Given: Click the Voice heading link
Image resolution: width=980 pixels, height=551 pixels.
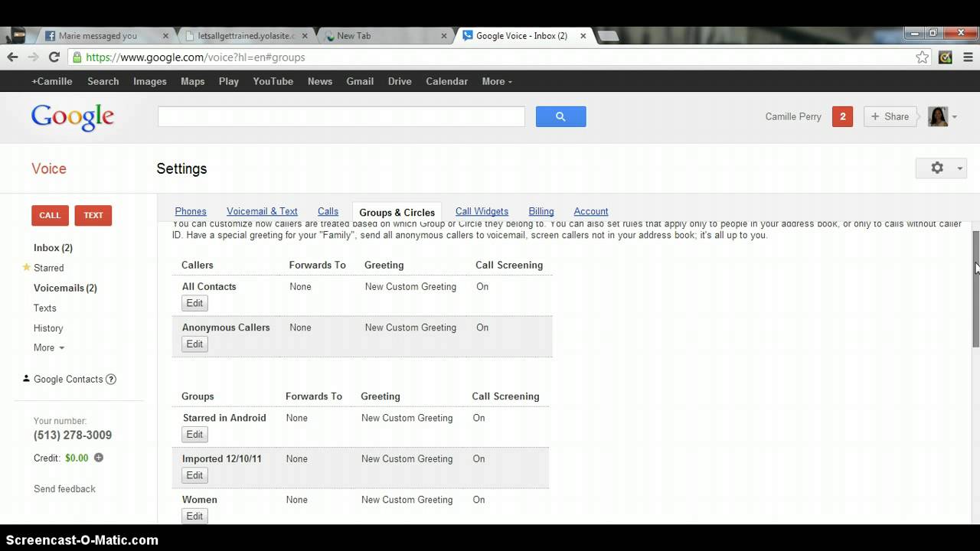Looking at the screenshot, I should [49, 168].
